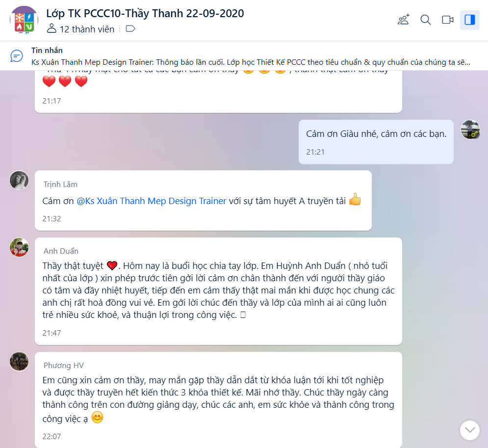Image resolution: width=488 pixels, height=448 pixels.
Task: Open Trịnh Lâm's profile avatar
Action: [x=19, y=180]
